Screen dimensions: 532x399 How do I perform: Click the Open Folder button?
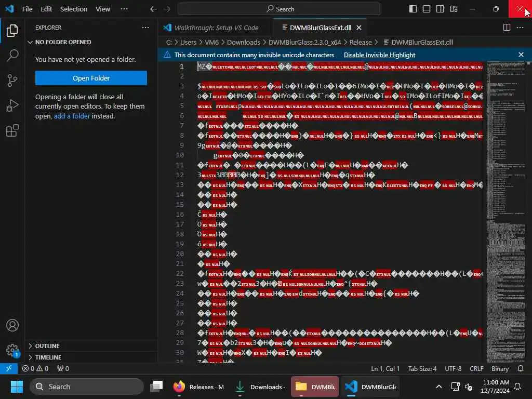tap(91, 78)
